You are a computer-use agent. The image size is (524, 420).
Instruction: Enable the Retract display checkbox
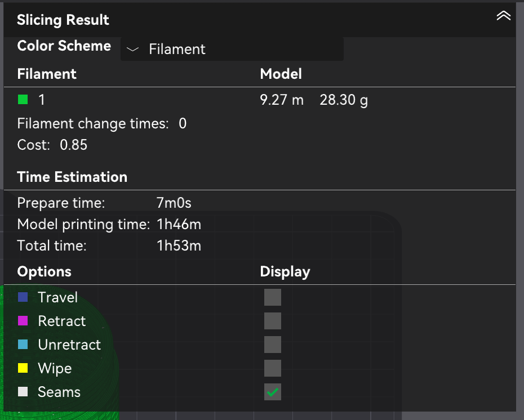[273, 321]
